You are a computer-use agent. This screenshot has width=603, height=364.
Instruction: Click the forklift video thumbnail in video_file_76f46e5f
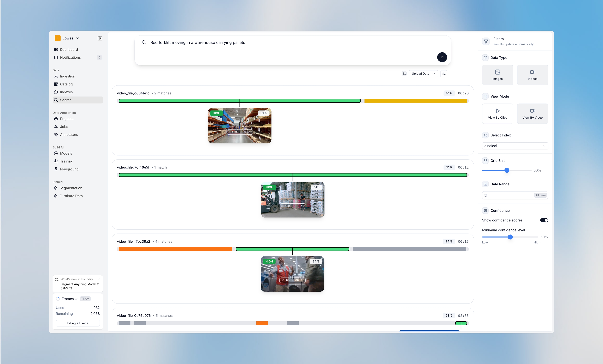292,199
